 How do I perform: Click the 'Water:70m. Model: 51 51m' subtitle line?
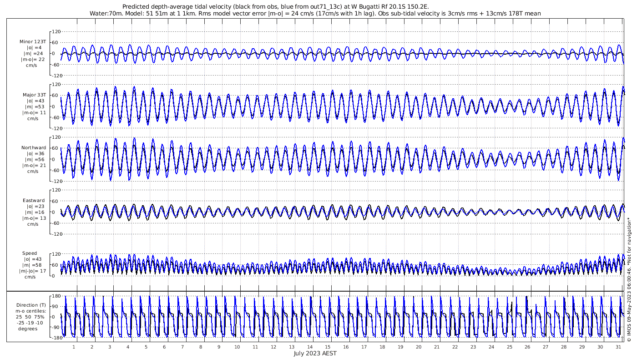pyautogui.click(x=315, y=14)
